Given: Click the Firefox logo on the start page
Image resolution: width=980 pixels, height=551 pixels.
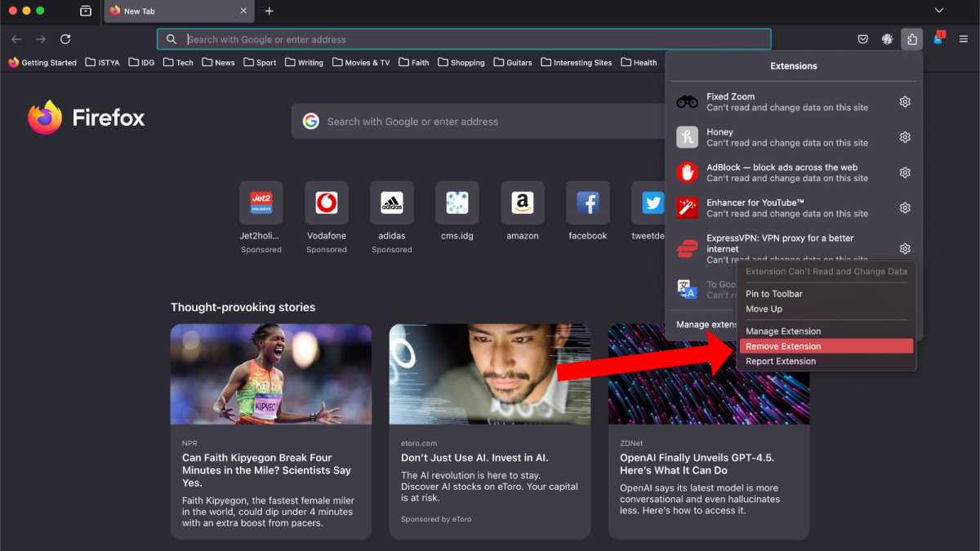Looking at the screenshot, I should click(45, 118).
